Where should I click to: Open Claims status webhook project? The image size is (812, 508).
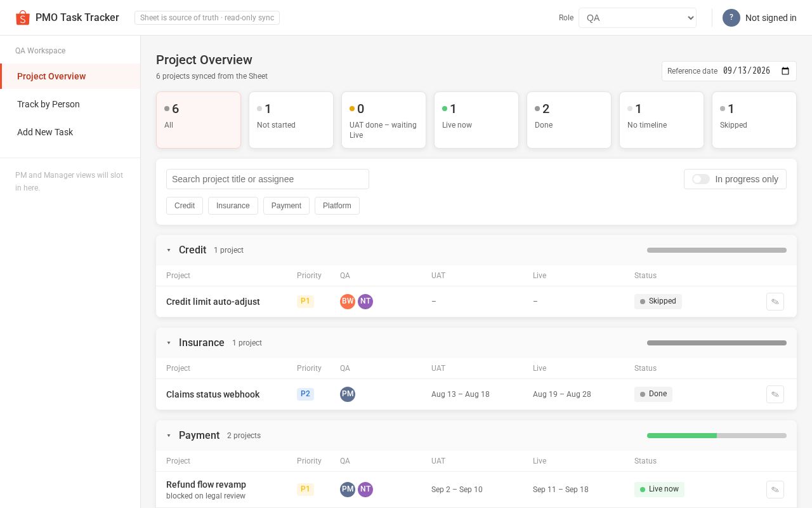click(213, 394)
